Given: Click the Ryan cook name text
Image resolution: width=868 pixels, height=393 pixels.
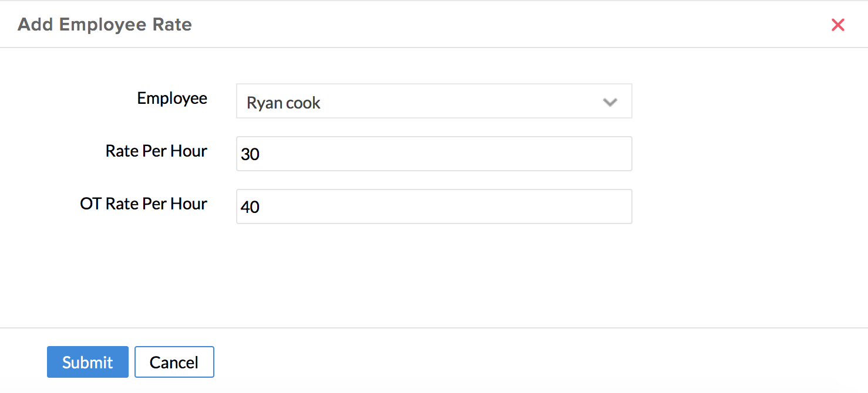Looking at the screenshot, I should click(x=283, y=103).
